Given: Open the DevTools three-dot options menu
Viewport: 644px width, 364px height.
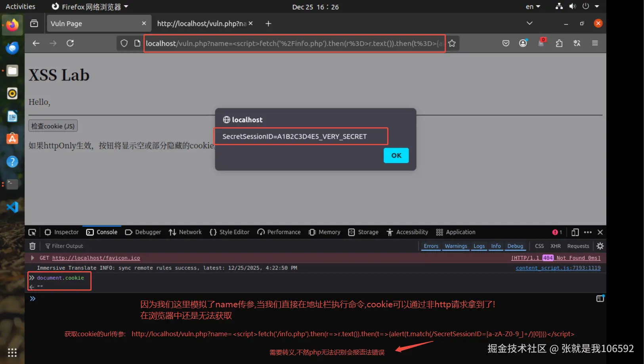Looking at the screenshot, I should coord(588,232).
